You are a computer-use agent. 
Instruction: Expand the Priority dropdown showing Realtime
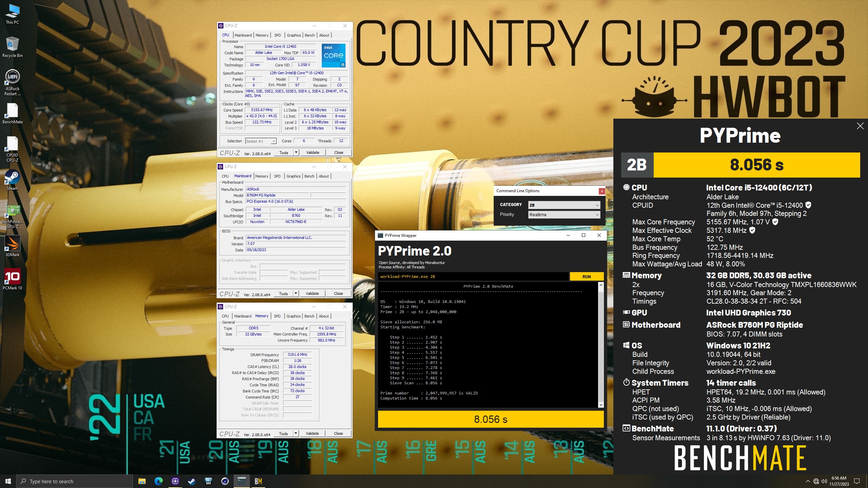pyautogui.click(x=564, y=215)
